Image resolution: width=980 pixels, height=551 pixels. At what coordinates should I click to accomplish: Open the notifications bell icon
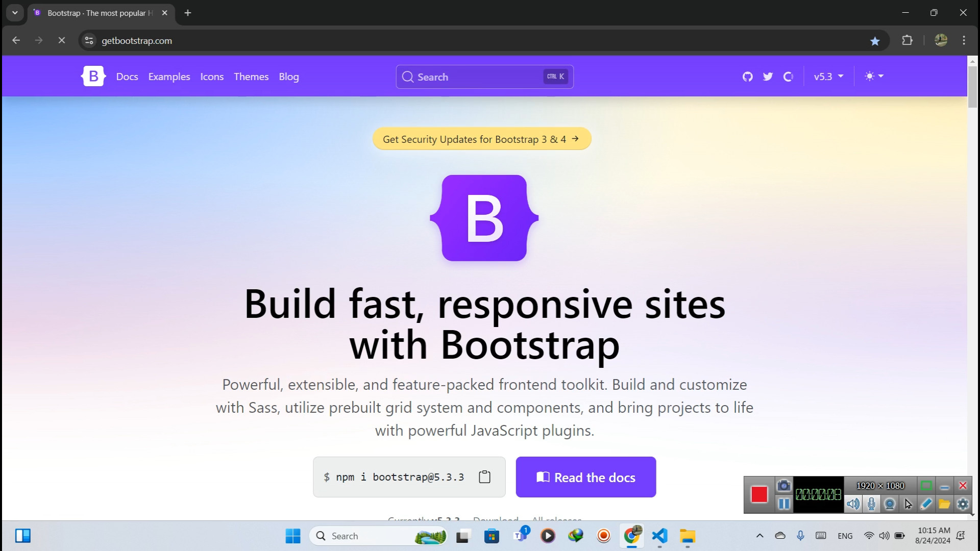pos(961,536)
